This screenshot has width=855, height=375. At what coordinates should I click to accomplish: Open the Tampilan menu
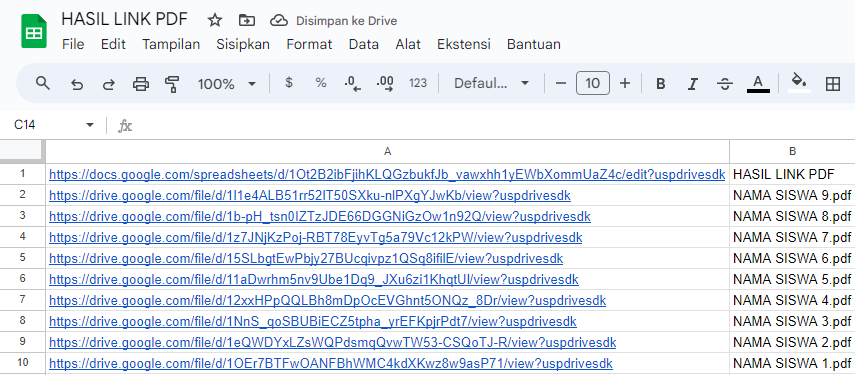pyautogui.click(x=171, y=44)
